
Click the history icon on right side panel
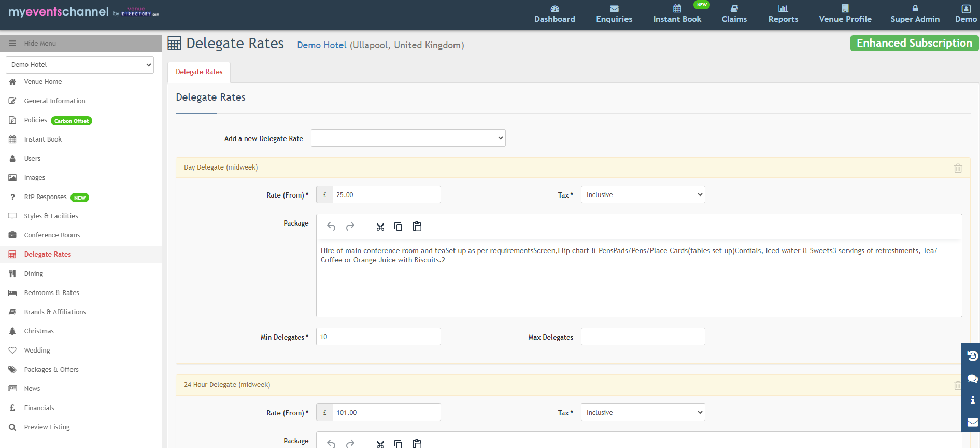[x=972, y=356]
